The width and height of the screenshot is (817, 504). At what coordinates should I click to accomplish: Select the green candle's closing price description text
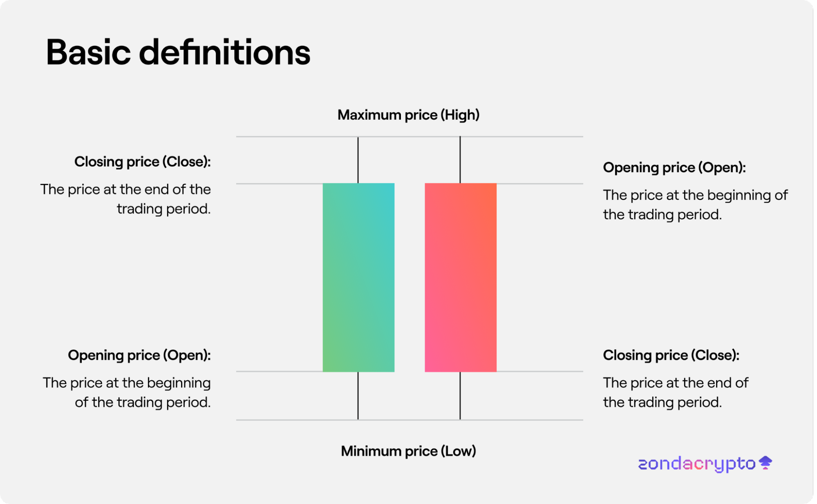pos(126,199)
